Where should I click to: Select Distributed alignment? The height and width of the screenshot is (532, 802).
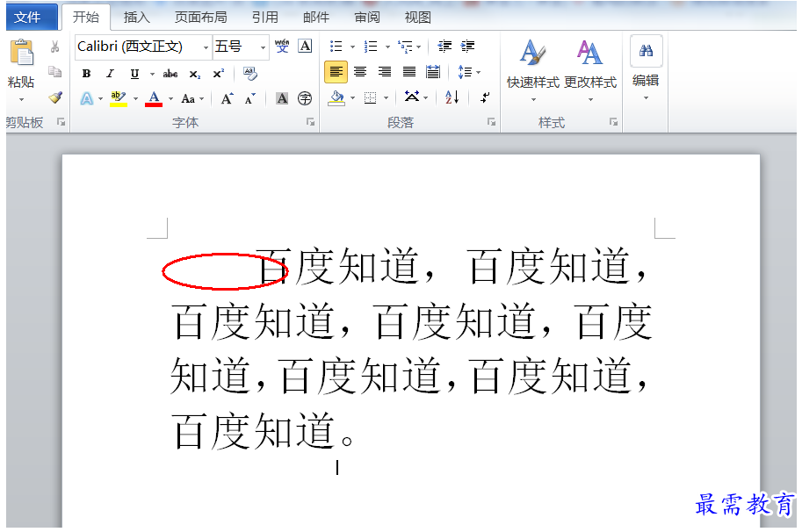(x=433, y=72)
